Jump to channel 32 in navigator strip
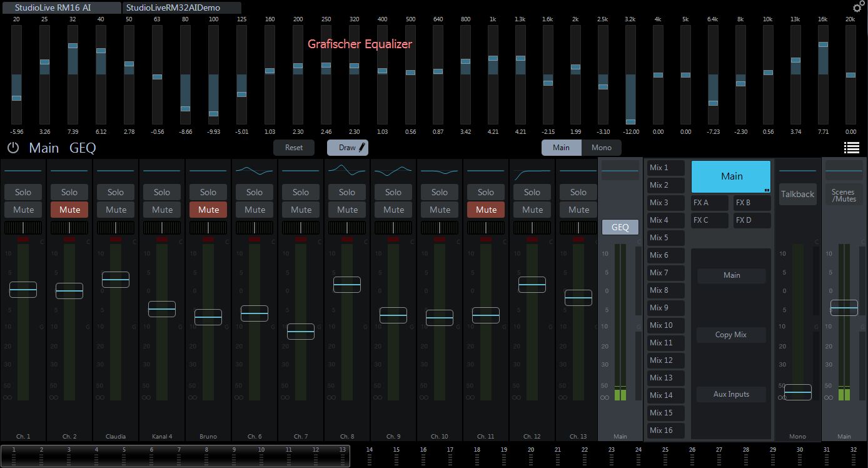 pos(853,456)
